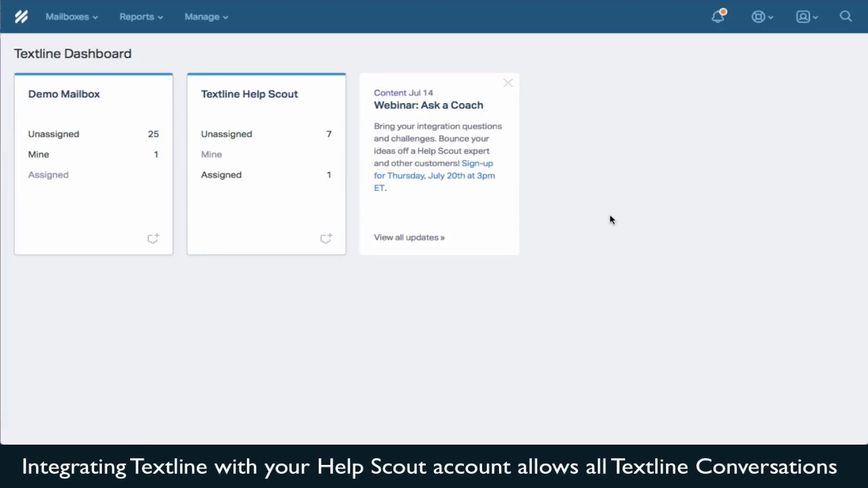Click the Help Scout logo icon

21,17
